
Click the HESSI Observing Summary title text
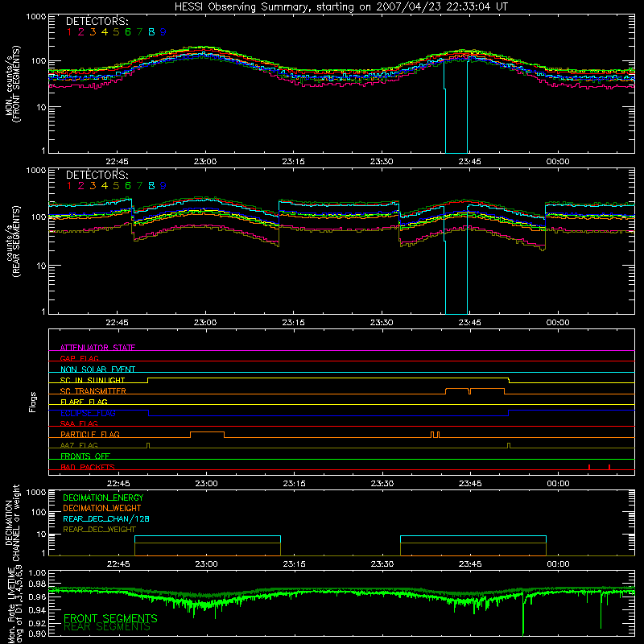click(x=341, y=7)
